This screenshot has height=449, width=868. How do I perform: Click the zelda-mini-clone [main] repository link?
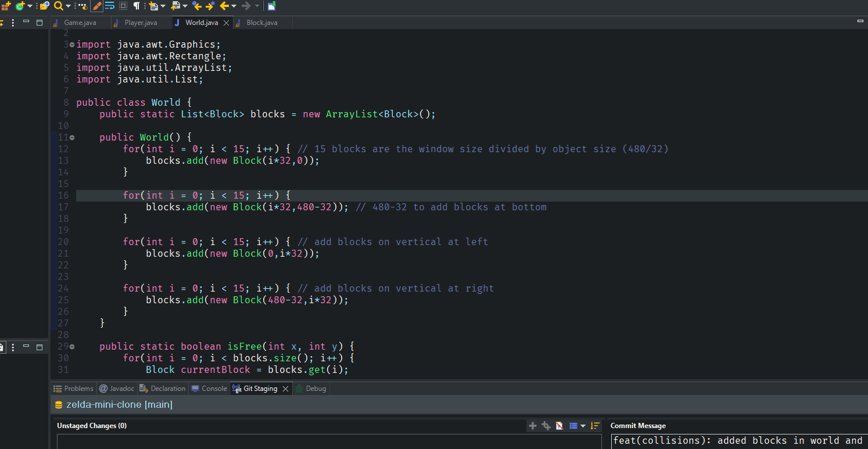119,404
